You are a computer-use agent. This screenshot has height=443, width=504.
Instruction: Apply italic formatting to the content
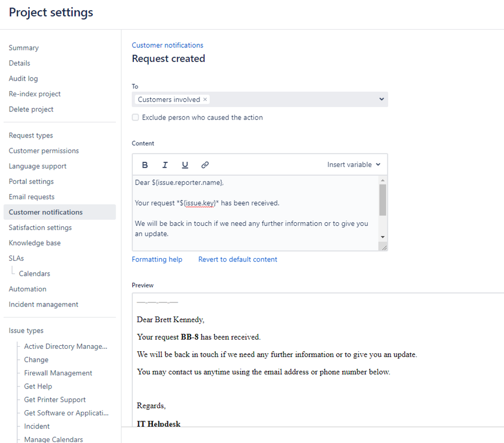tap(165, 164)
